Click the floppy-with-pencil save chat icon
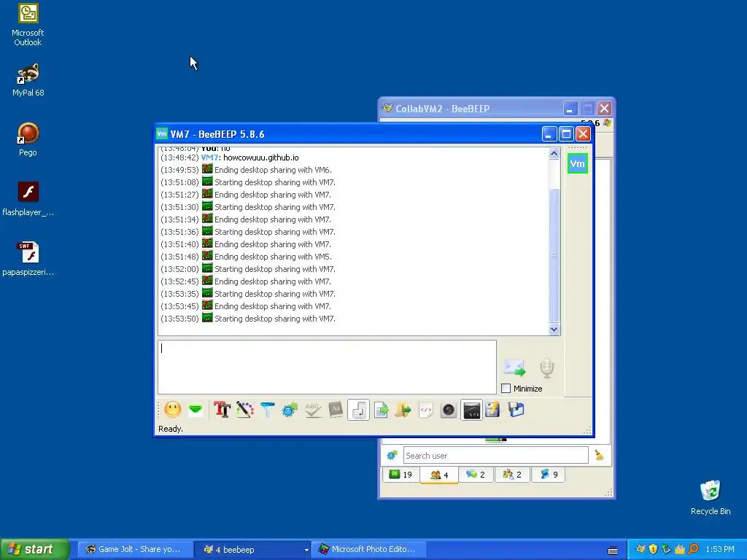The image size is (747, 560). 492,410
